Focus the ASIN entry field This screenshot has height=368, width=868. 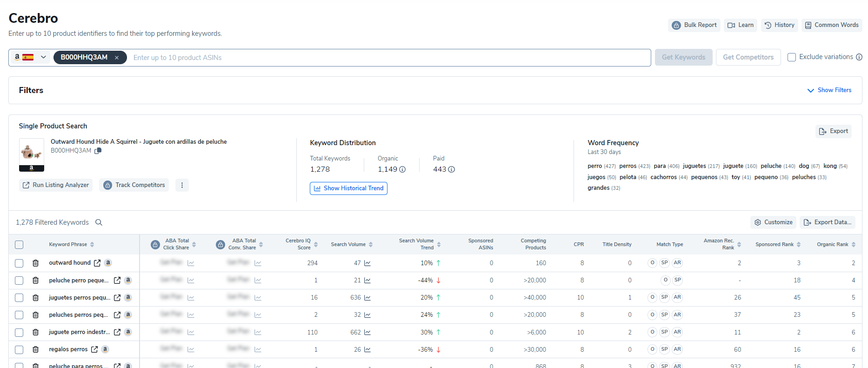click(388, 58)
